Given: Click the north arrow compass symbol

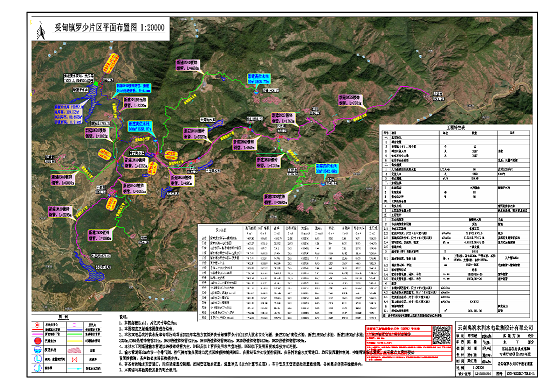Looking at the screenshot, I should 41,31.
